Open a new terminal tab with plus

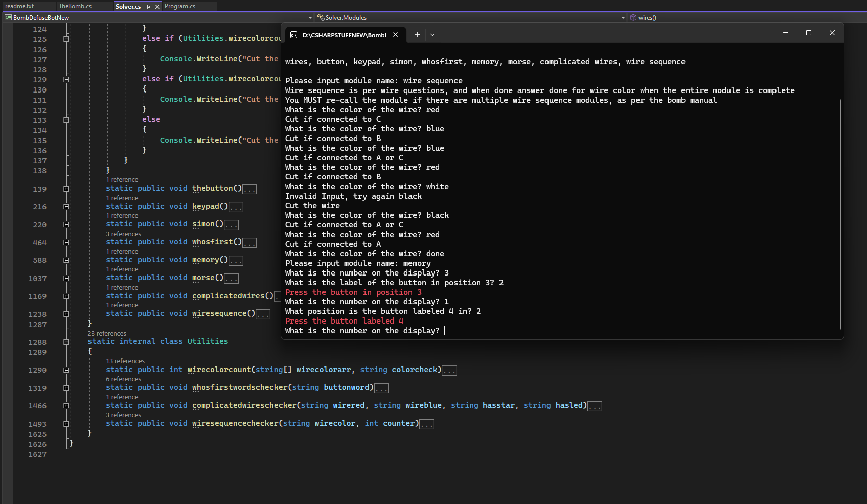point(417,35)
